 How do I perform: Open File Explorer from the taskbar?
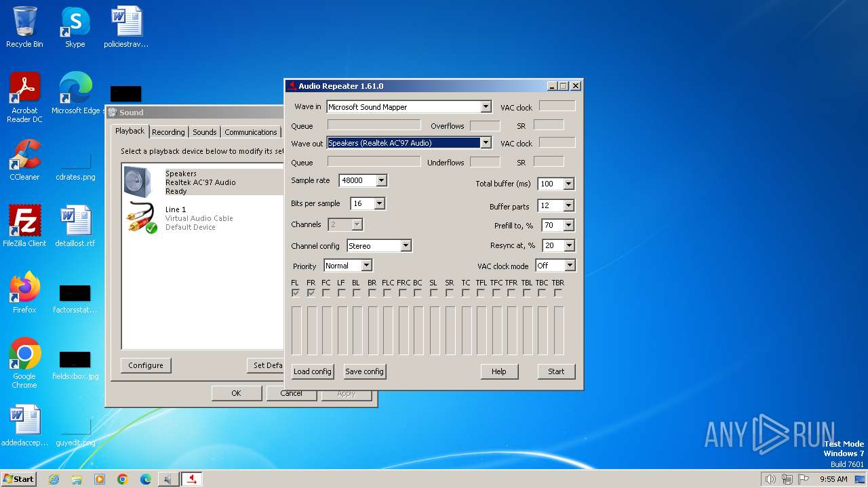77,479
